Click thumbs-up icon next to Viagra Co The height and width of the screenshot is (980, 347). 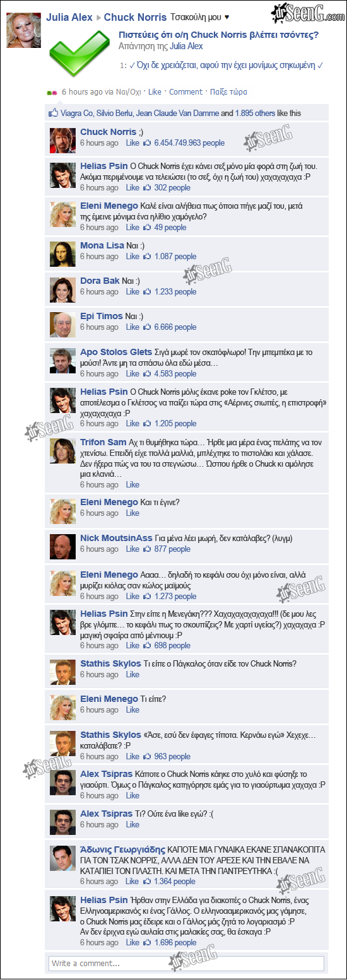click(53, 114)
